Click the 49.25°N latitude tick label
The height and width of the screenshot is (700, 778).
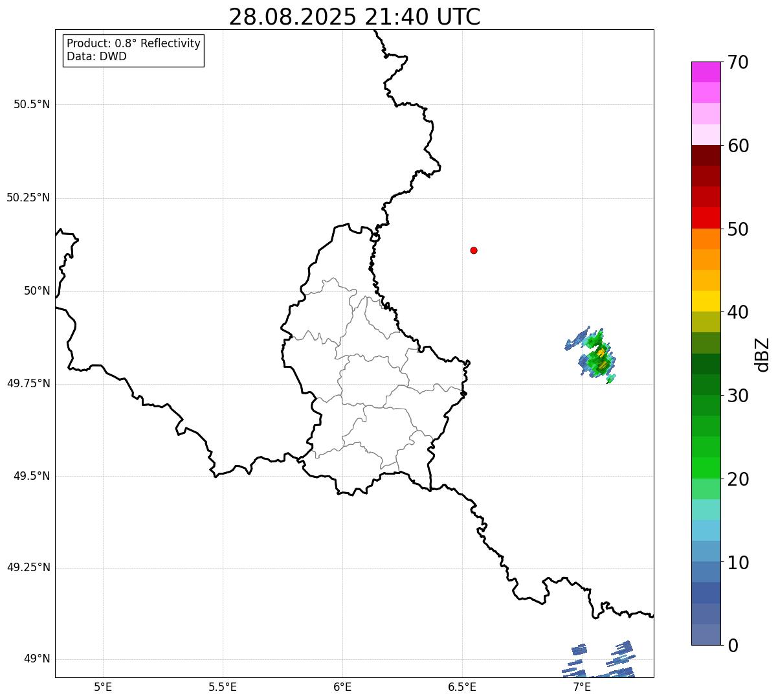pyautogui.click(x=28, y=568)
